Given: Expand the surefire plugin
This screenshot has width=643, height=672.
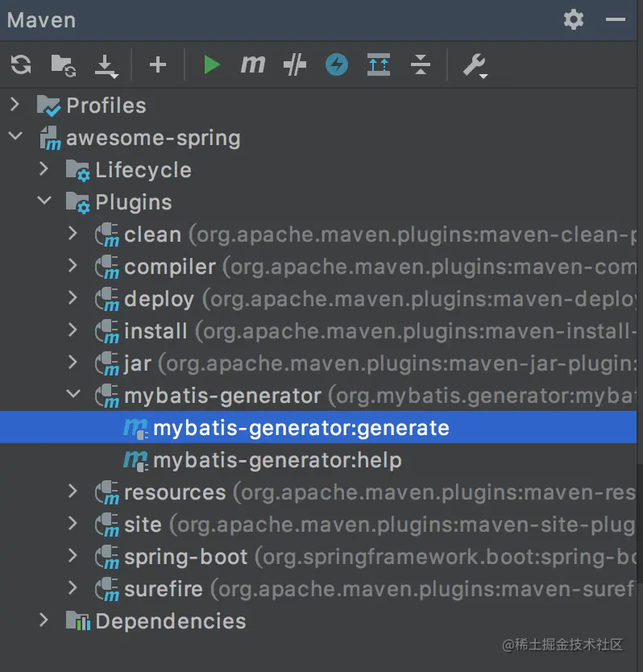Looking at the screenshot, I should [x=73, y=587].
